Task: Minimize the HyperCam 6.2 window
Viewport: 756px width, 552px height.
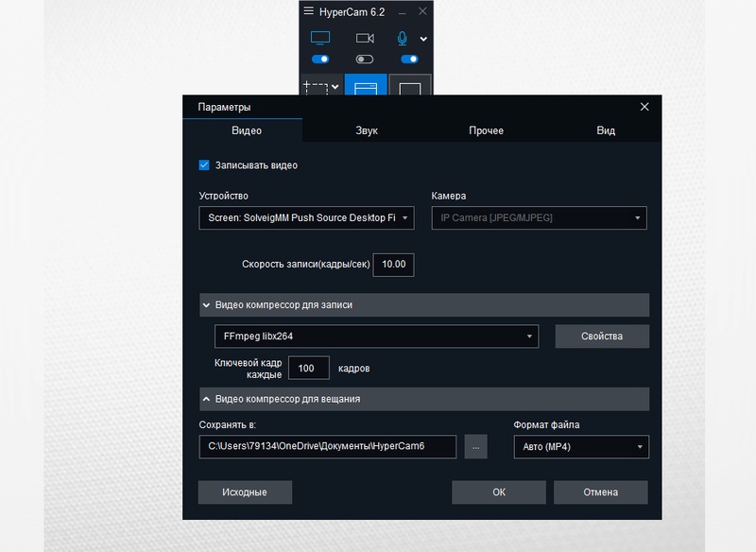Action: click(403, 11)
